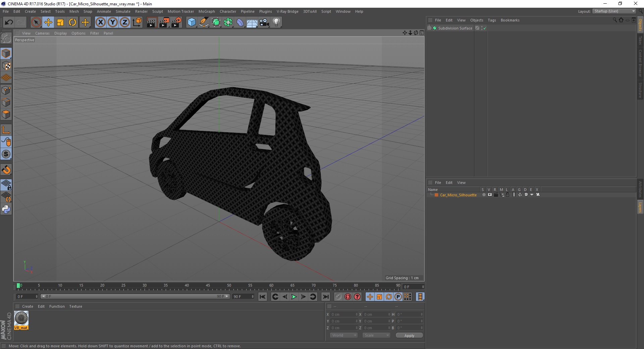Open Edit Render Settings icon
The height and width of the screenshot is (349, 644).
176,22
